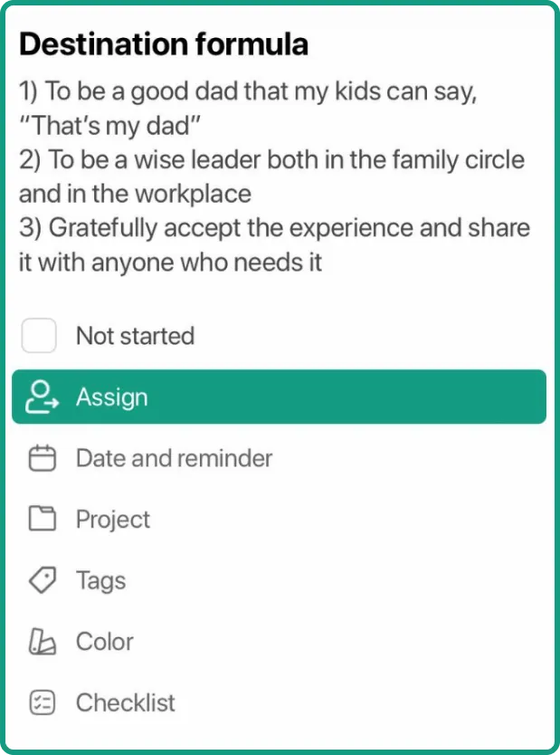The image size is (560, 755).
Task: Open the Tags option text
Action: coord(100,580)
